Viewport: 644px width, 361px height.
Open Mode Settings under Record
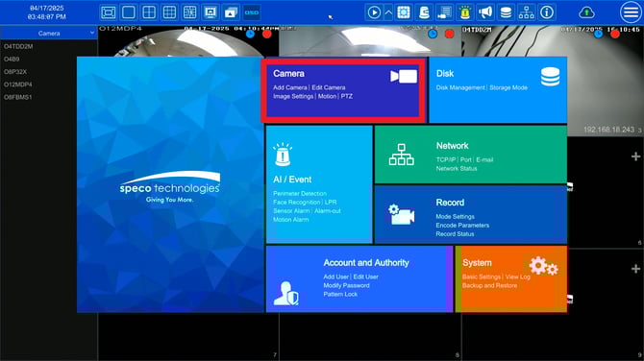click(455, 216)
